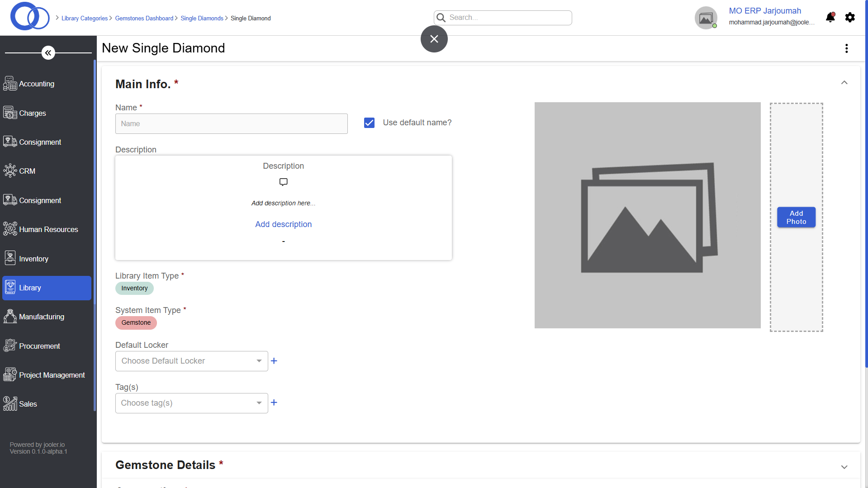This screenshot has width=868, height=488.
Task: Collapse the sidebar with double-chevron icon
Action: coord(48,53)
